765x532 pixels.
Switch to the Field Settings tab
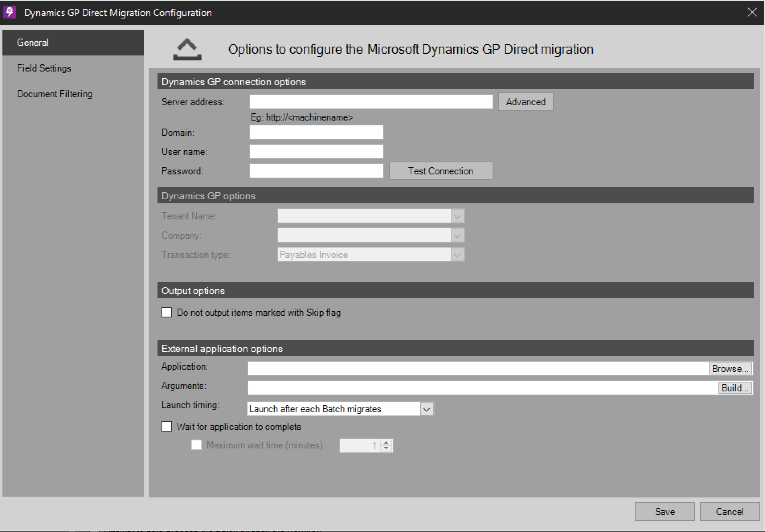[x=73, y=68]
